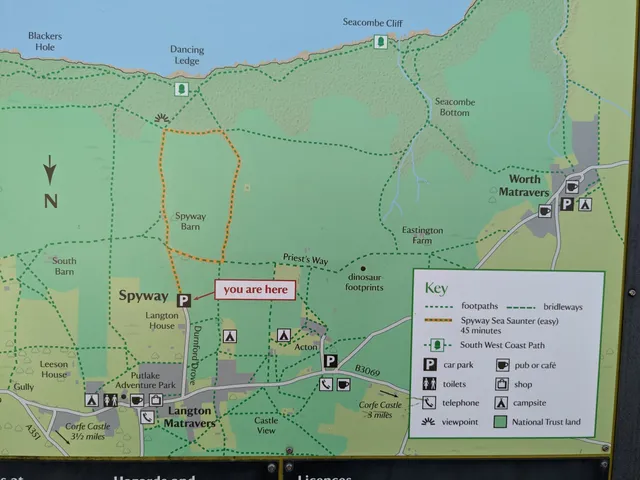Select the shop icon in the Key

[x=502, y=384]
